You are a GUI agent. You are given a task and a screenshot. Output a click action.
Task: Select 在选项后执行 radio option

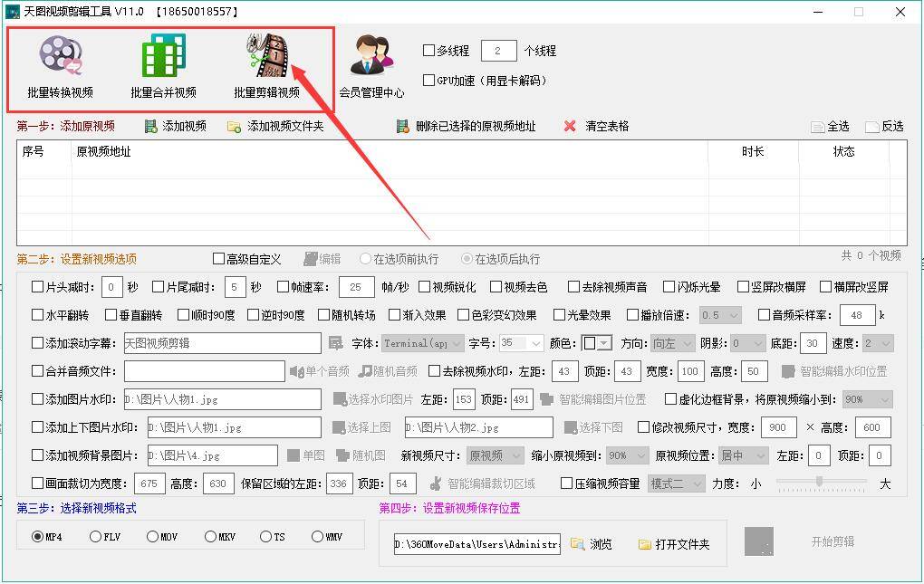(x=467, y=258)
